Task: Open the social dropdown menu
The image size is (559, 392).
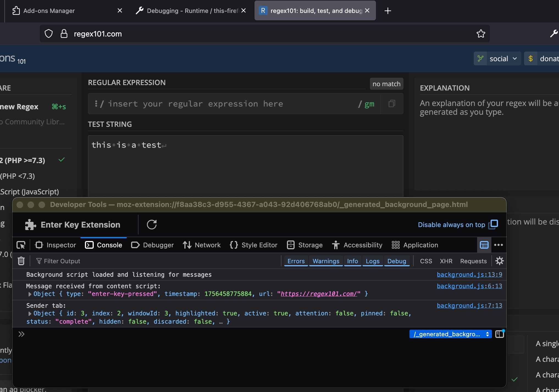Action: (x=497, y=59)
